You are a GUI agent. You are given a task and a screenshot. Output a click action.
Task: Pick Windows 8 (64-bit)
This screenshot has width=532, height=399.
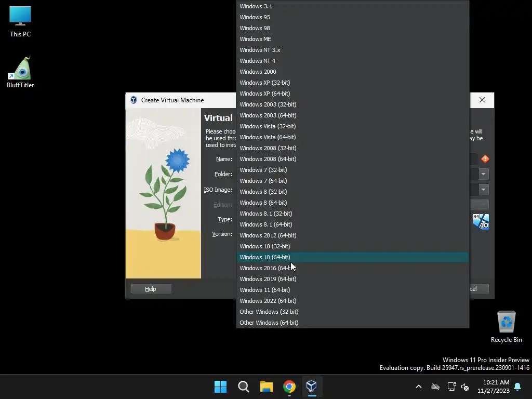[353, 203]
